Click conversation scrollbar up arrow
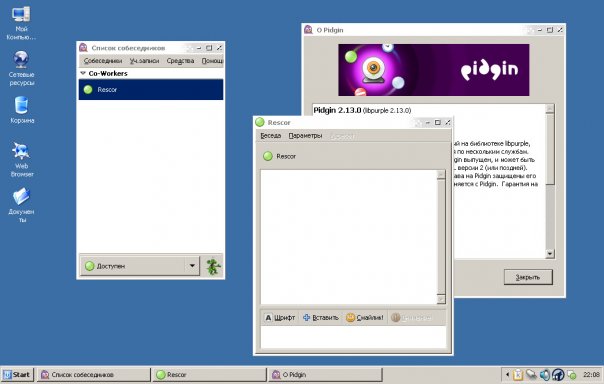This screenshot has width=604, height=384. (x=441, y=174)
